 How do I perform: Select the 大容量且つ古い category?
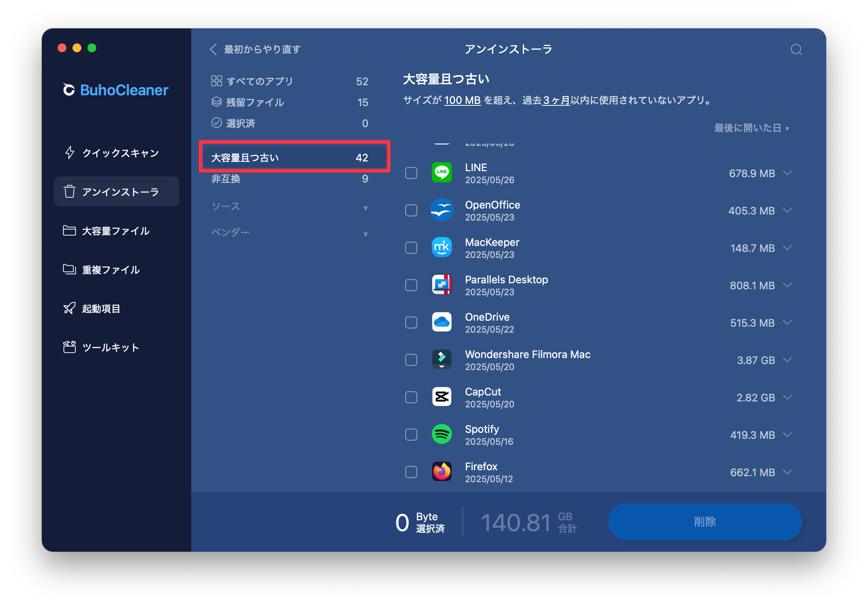[294, 157]
